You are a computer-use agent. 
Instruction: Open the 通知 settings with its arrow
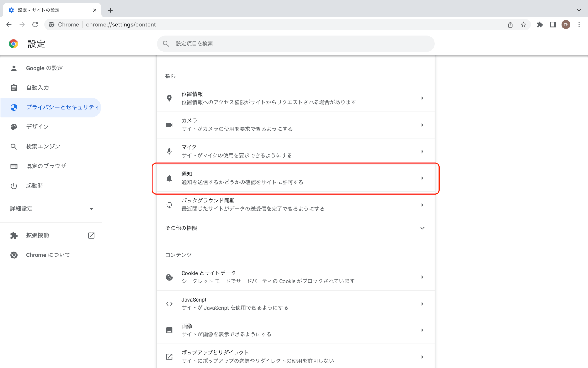click(x=422, y=178)
